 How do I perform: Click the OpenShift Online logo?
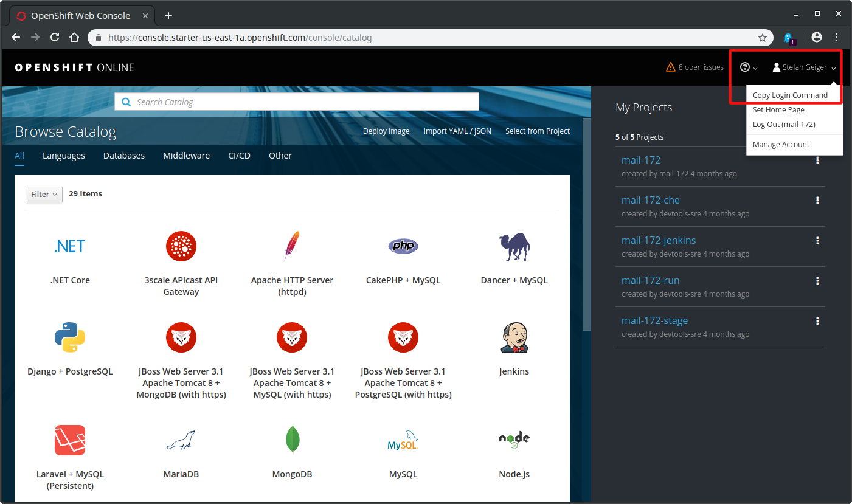click(74, 67)
